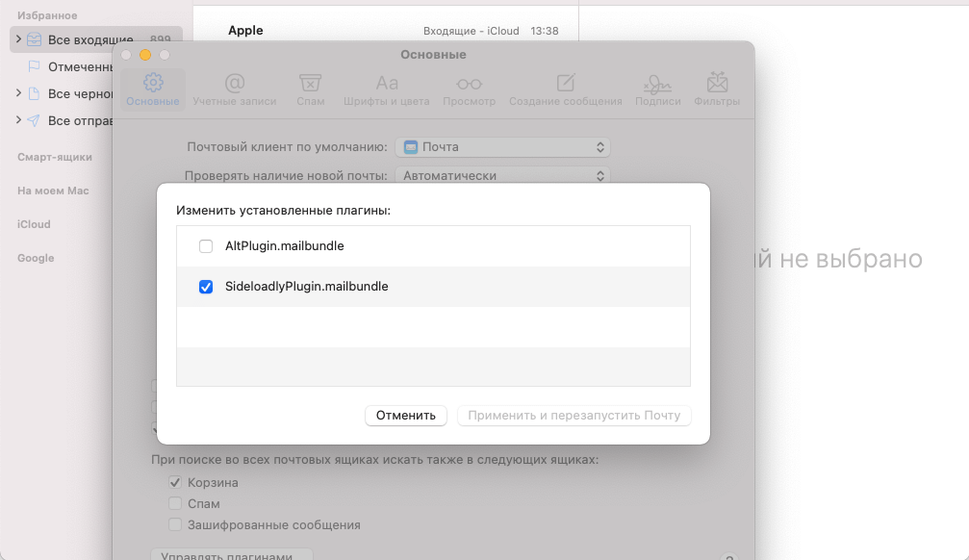Open Создание сообщения compose settings icon
This screenshot has height=560, width=969.
tap(566, 89)
